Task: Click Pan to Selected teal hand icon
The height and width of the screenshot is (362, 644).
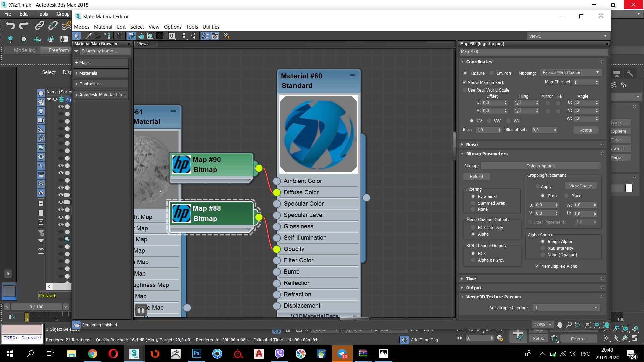Action: (x=606, y=324)
